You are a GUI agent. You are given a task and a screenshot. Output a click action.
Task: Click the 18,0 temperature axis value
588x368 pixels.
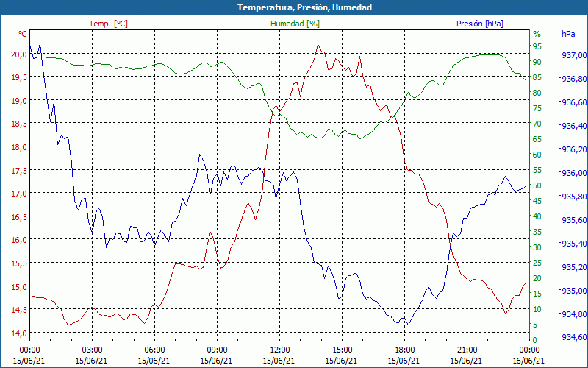tap(19, 147)
